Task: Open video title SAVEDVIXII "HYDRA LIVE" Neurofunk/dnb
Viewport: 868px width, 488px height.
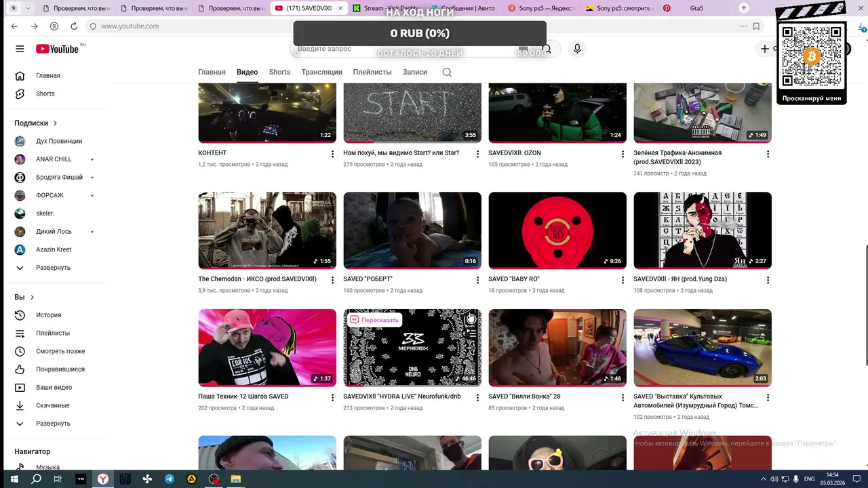Action: 402,396
